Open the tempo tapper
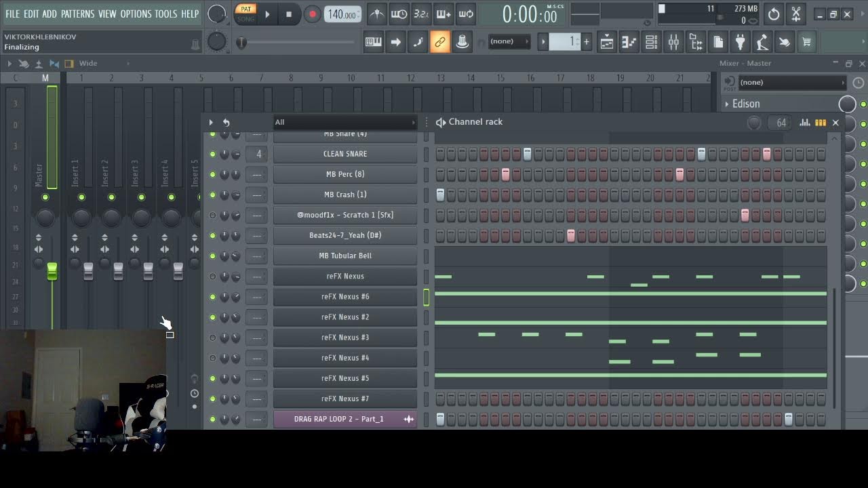Viewport: 868px width, 488px height. 762,42
